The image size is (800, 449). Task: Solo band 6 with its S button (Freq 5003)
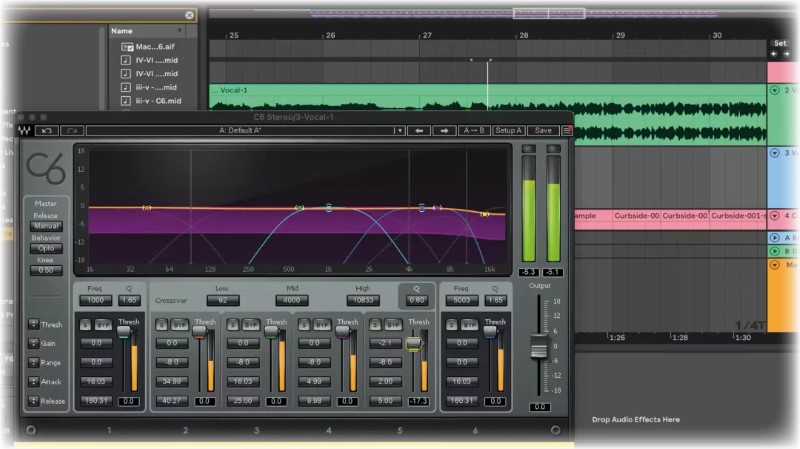coord(452,325)
